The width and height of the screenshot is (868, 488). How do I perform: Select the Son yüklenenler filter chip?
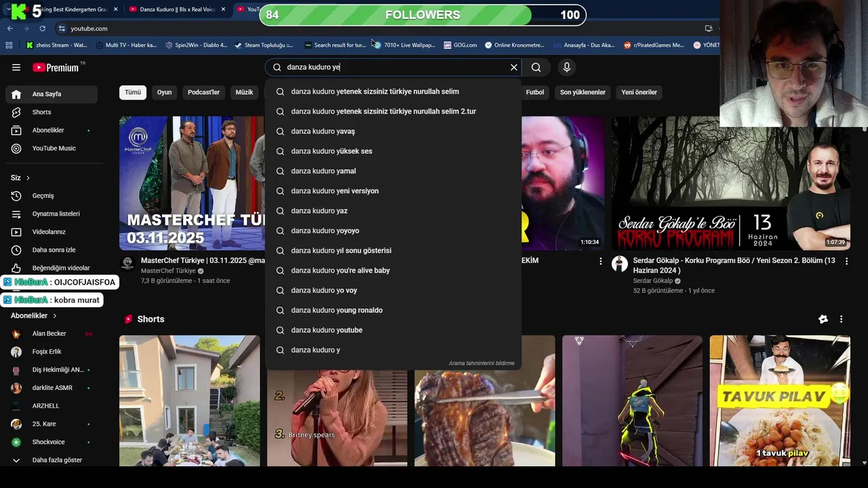point(583,92)
